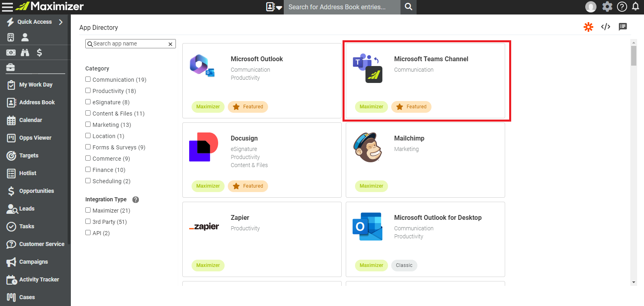644x306 pixels.
Task: Click the Integration Type help icon
Action: pos(136,200)
